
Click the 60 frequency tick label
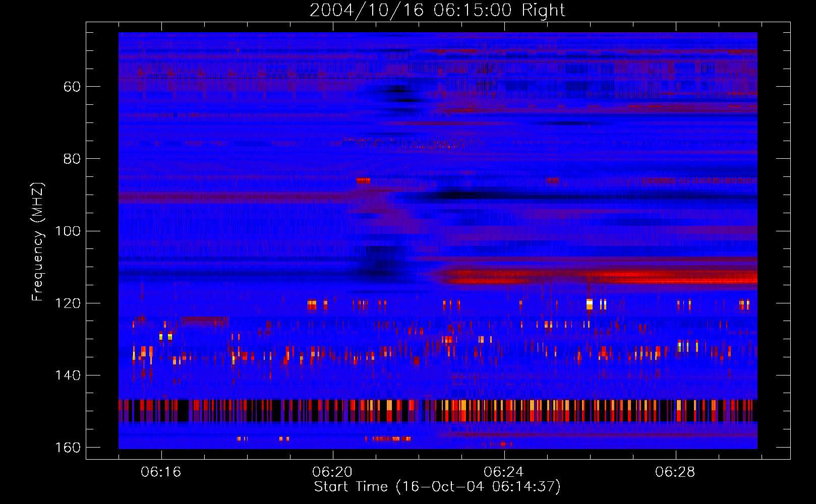[72, 87]
